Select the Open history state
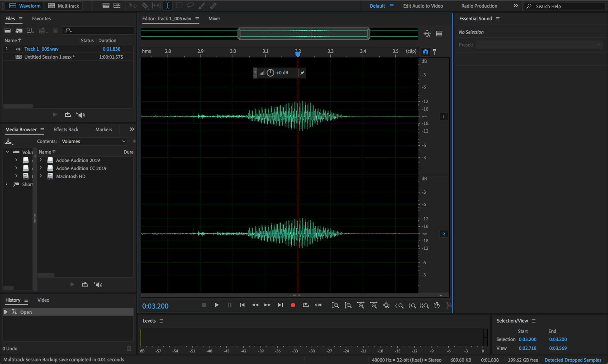 coord(68,312)
